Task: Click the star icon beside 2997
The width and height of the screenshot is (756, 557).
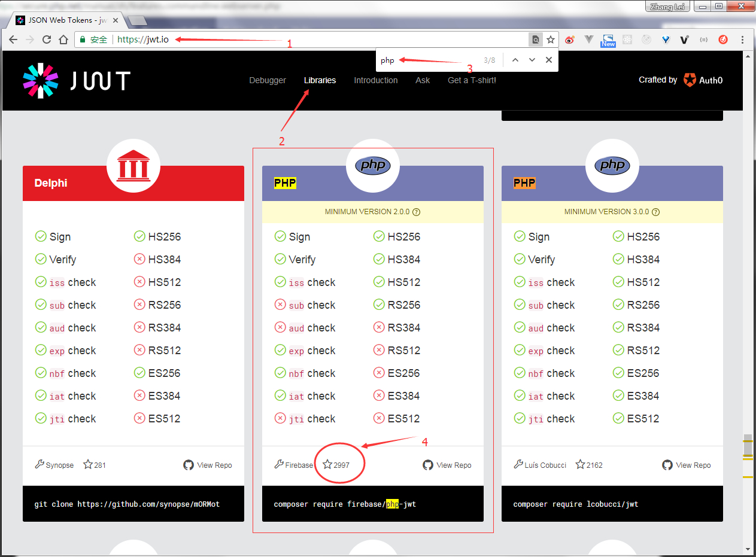Action: 327,464
